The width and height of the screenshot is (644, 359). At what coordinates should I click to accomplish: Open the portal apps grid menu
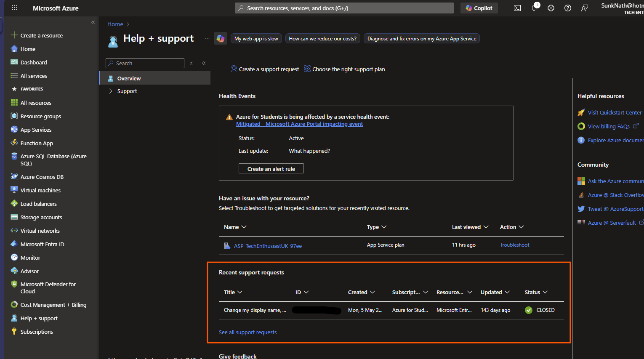point(14,8)
